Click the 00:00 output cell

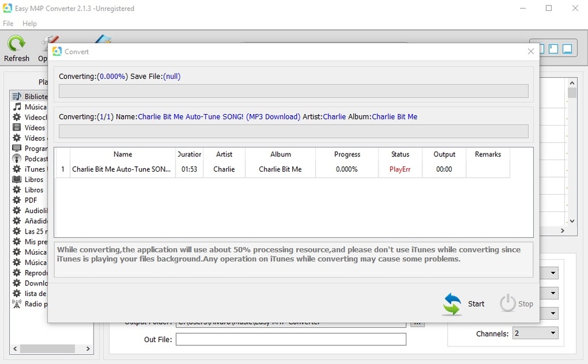tap(445, 169)
